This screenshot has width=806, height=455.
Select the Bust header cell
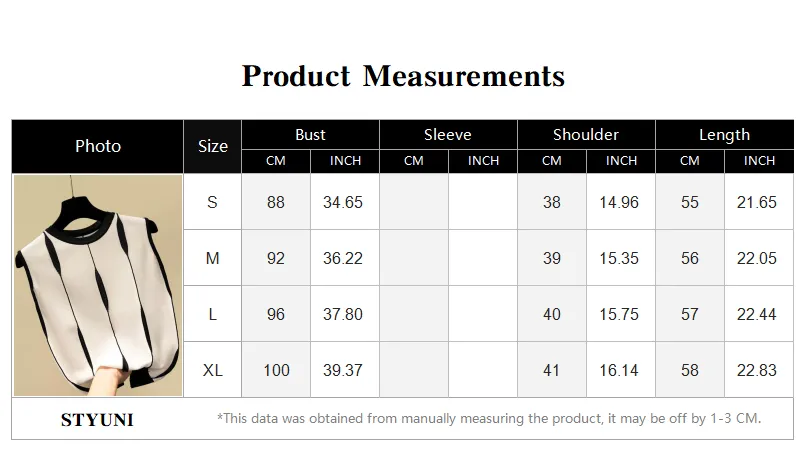310,135
